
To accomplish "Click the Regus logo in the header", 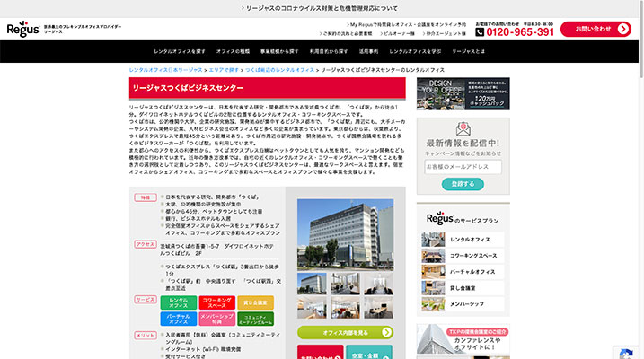I will 23,29.
